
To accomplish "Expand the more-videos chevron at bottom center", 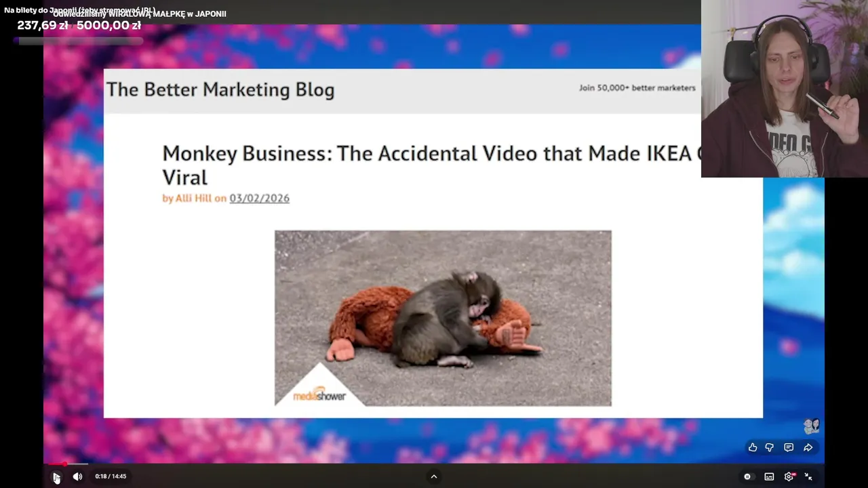I will [434, 476].
